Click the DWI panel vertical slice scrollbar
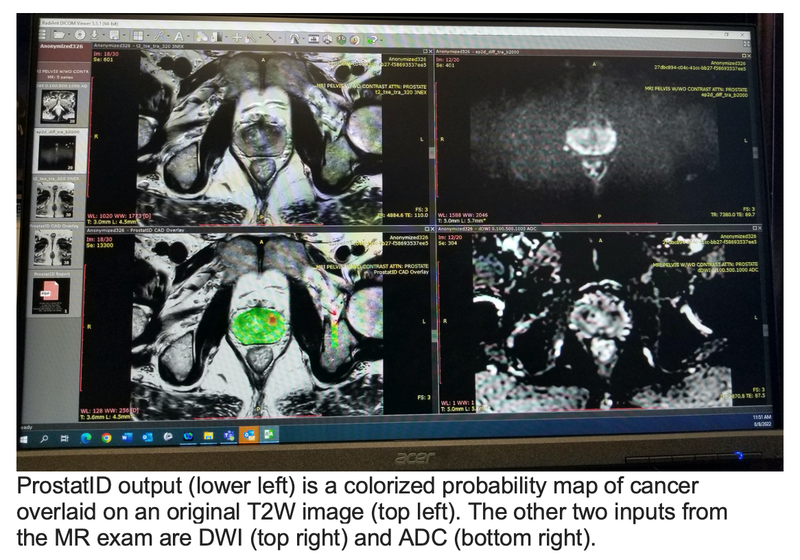The height and width of the screenshot is (560, 800). pyautogui.click(x=756, y=153)
